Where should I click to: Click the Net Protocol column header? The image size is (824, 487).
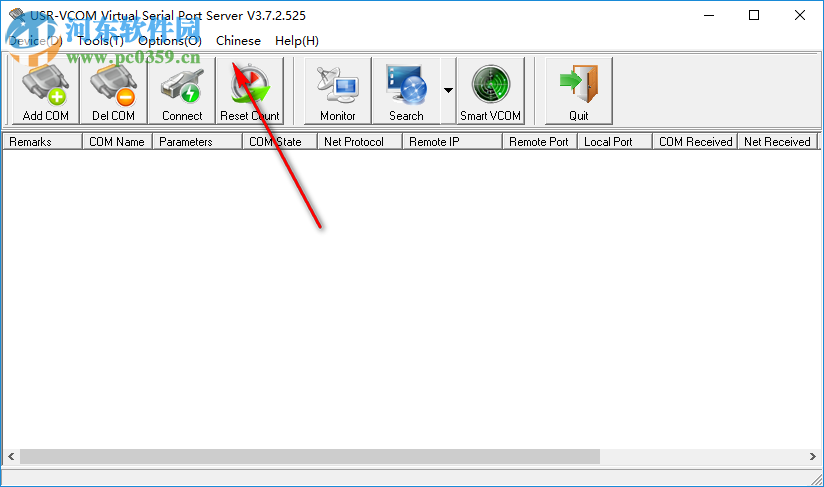point(360,142)
